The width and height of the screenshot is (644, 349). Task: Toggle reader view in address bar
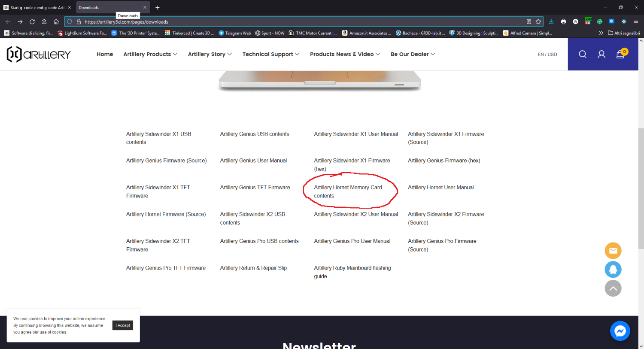pyautogui.click(x=529, y=21)
